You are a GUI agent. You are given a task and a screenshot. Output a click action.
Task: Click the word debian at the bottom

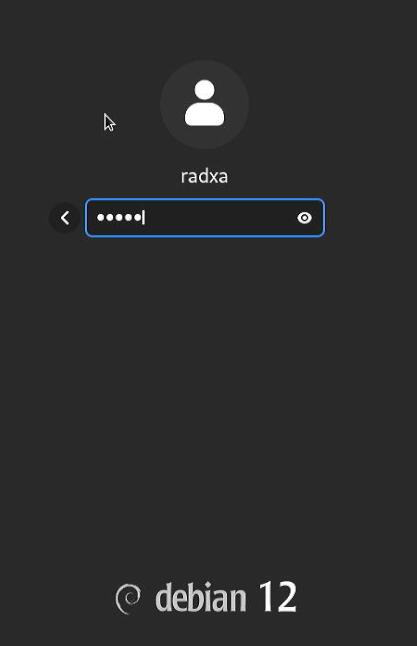tap(201, 597)
